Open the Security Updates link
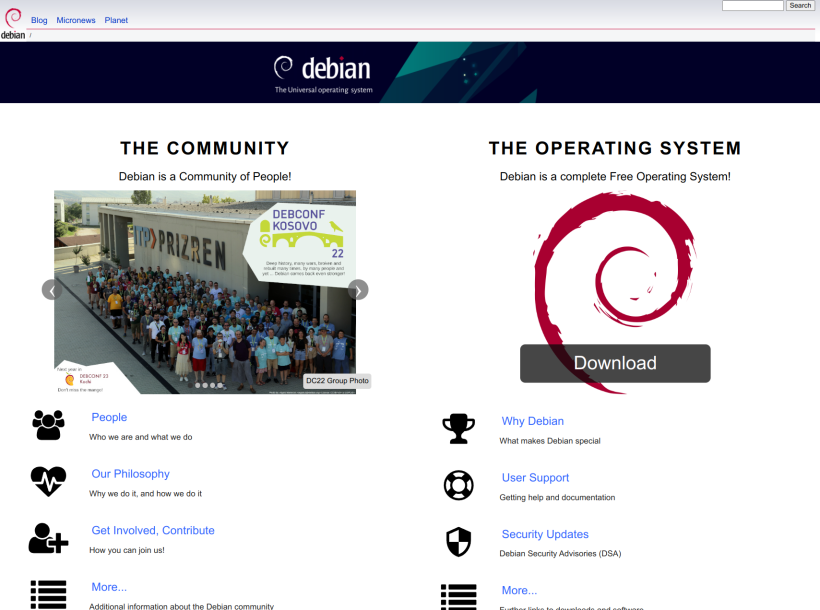Screen dimensions: 820x610 coord(545,534)
